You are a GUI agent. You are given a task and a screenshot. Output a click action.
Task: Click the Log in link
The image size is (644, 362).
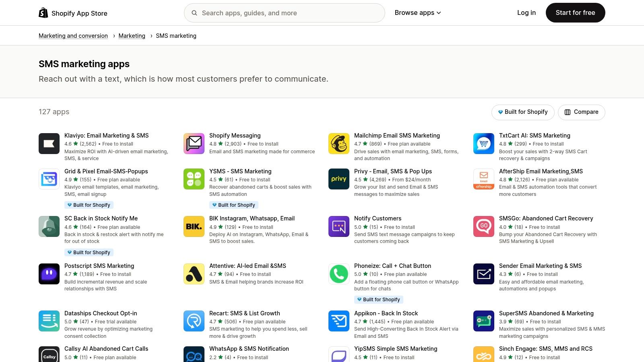[526, 12]
